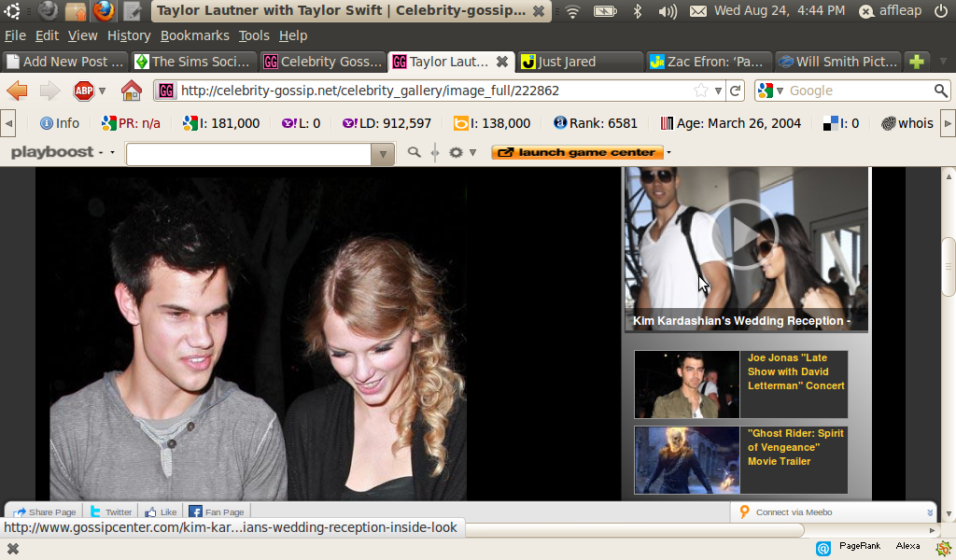Expand the Meebo bar chevron
The image size is (956, 560).
[x=930, y=512]
